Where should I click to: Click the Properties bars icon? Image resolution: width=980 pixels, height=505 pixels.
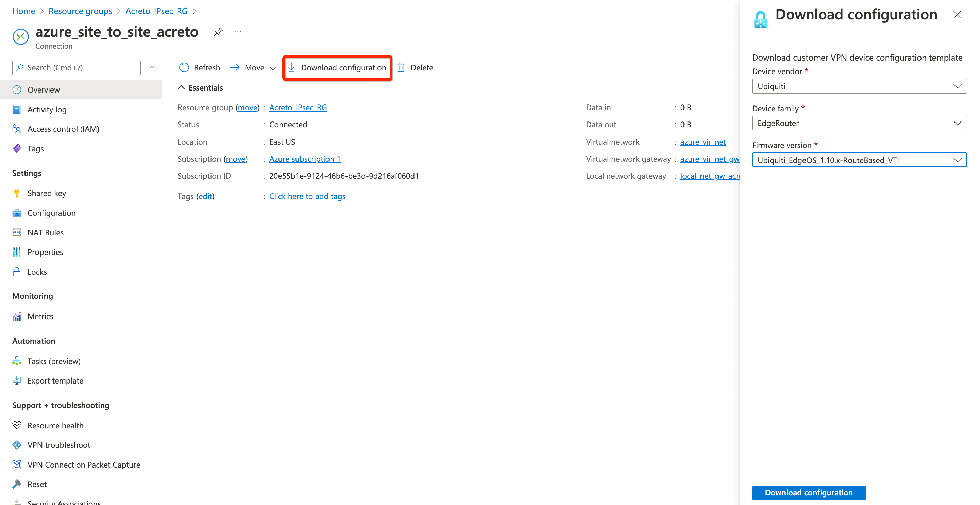point(17,252)
